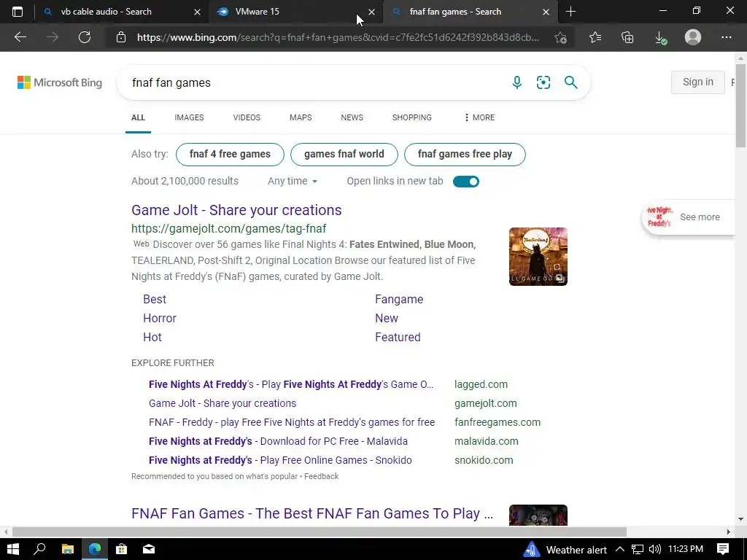
Task: Open the gamejolt.com/games/tag-fnaf URL link
Action: (228, 228)
